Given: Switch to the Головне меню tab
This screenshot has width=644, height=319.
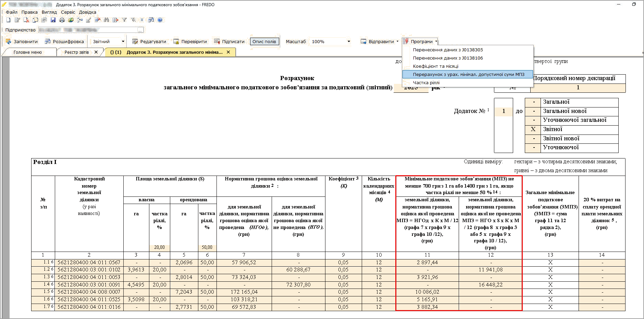Looking at the screenshot, I should (x=27, y=52).
